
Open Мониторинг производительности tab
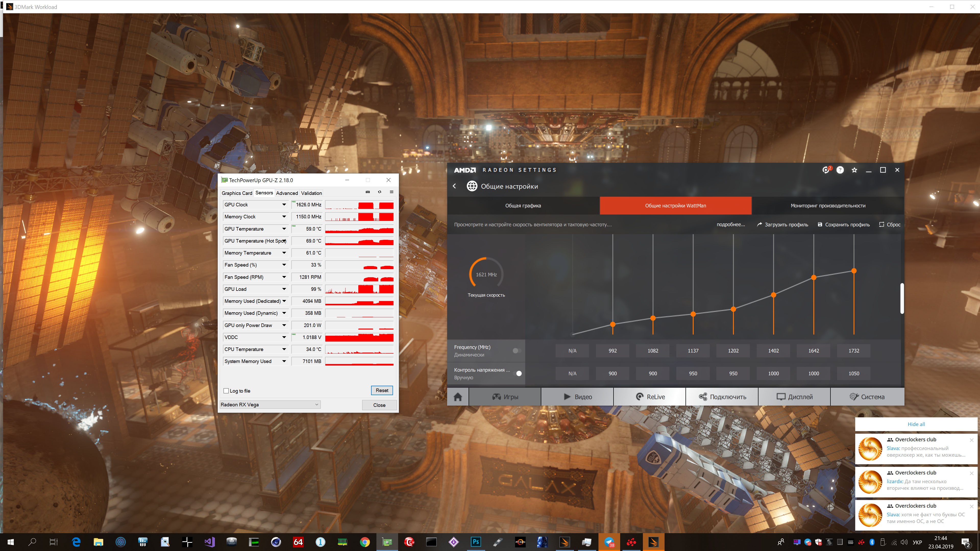pos(828,206)
